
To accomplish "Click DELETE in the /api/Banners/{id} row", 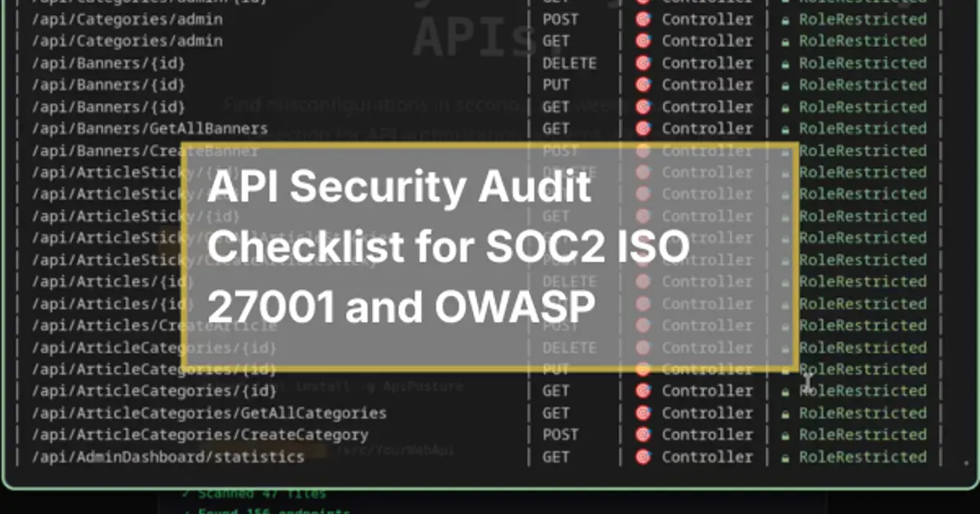I will click(x=569, y=63).
